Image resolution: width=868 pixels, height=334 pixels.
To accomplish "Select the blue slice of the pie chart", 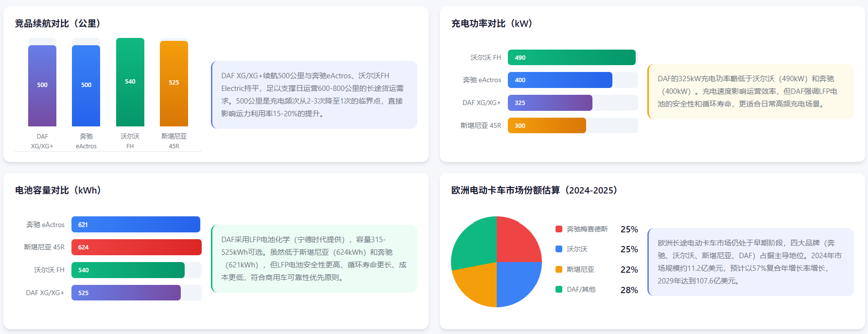I will [518, 283].
